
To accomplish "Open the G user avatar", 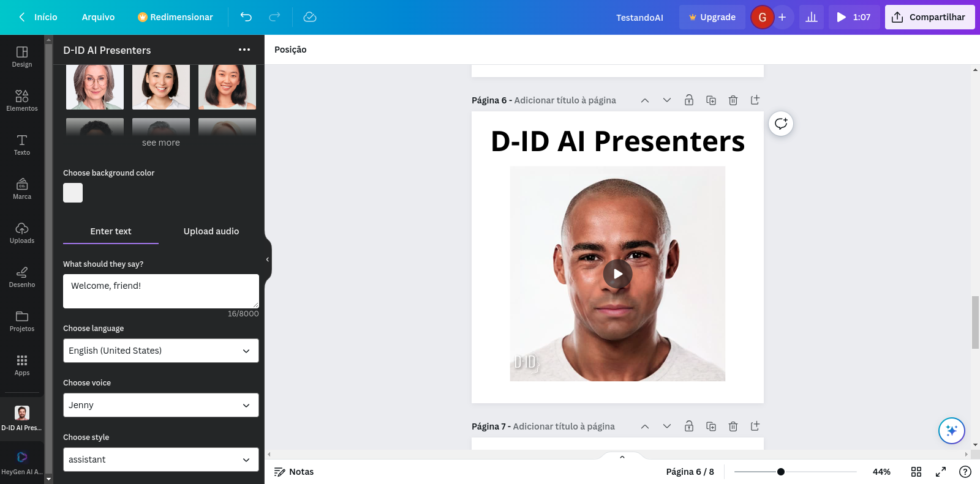I will click(x=763, y=17).
